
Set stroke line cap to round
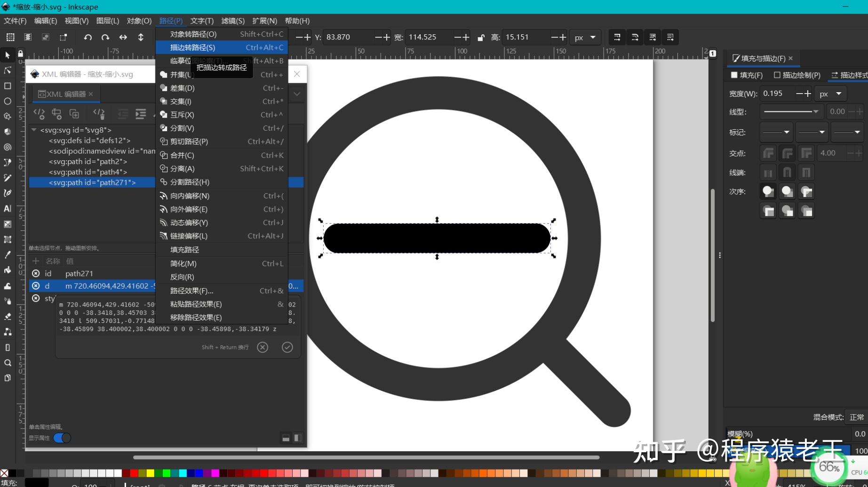pyautogui.click(x=787, y=173)
